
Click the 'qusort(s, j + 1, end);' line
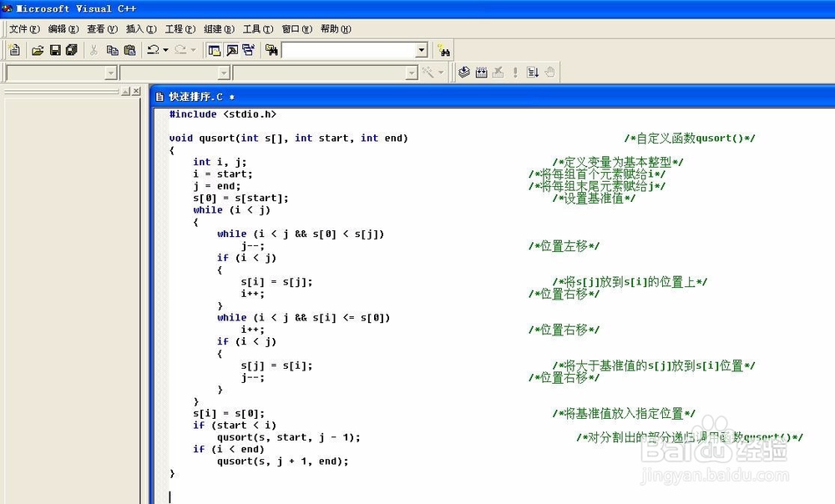point(283,461)
